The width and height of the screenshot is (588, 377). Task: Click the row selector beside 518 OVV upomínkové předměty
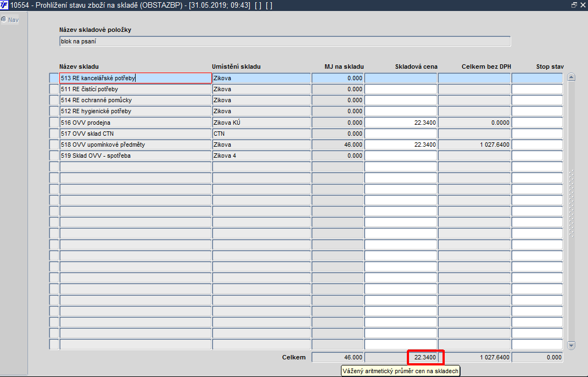click(54, 145)
